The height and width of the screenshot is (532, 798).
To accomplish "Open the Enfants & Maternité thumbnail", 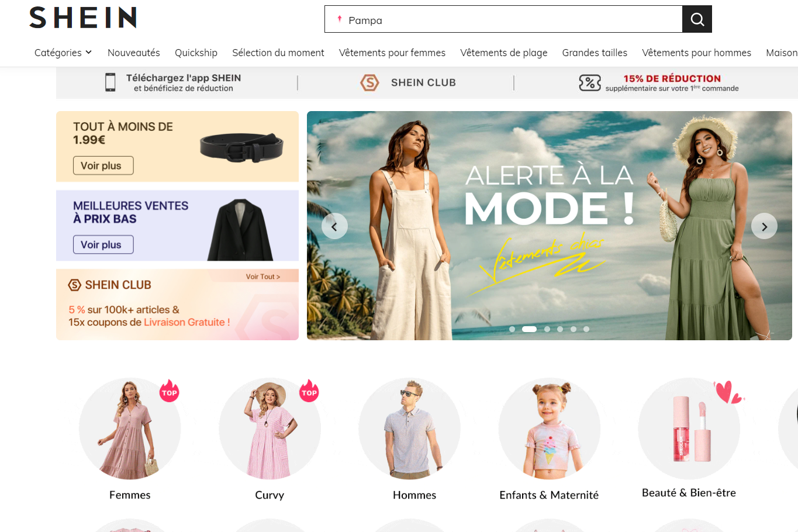I will [550, 429].
